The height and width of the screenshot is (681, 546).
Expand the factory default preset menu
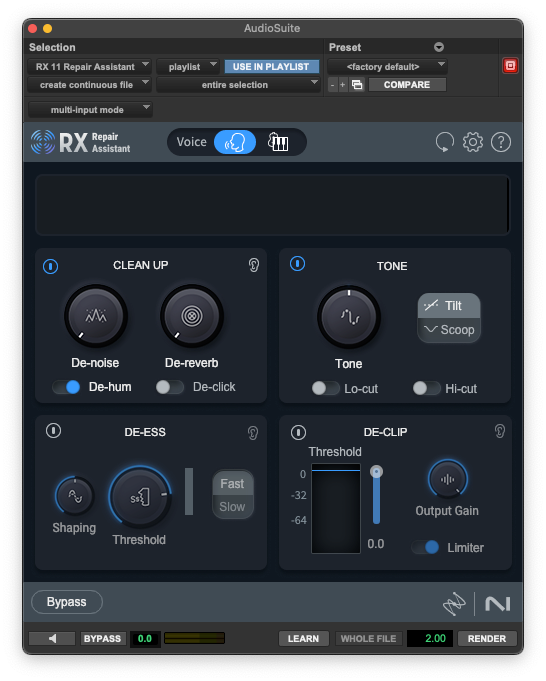[x=387, y=66]
